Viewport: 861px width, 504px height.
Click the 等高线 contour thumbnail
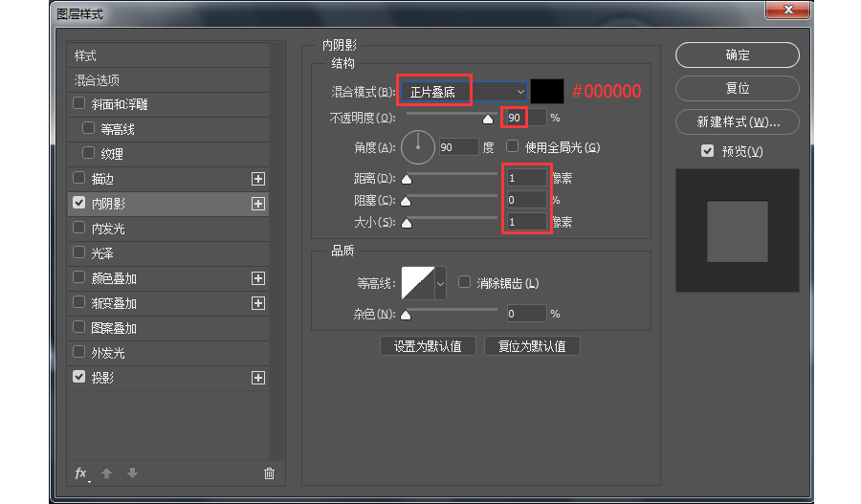[x=418, y=283]
